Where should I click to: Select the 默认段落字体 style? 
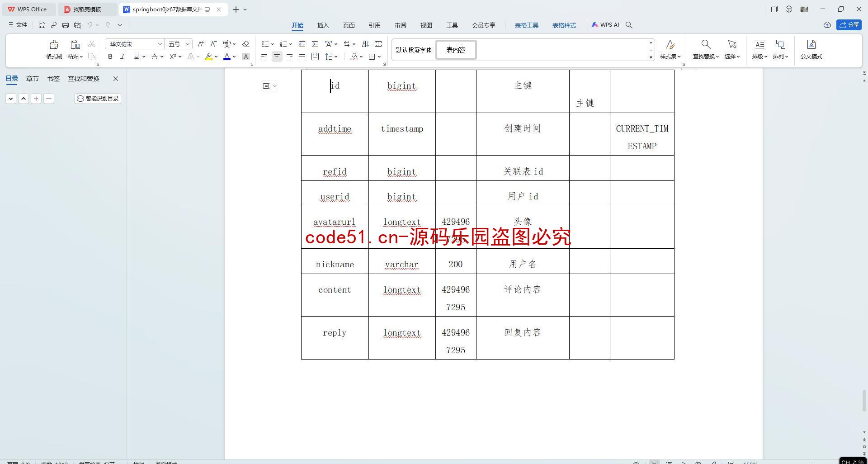(x=414, y=50)
